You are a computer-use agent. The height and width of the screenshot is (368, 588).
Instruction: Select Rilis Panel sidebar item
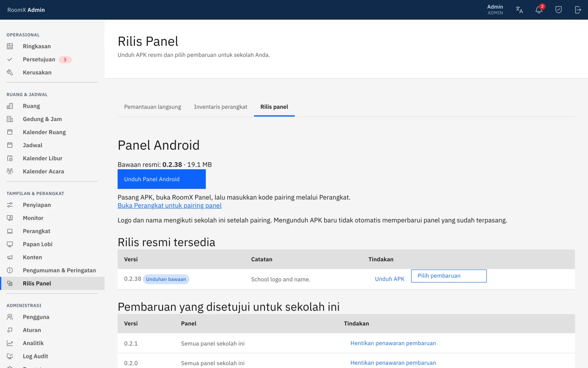click(52, 283)
